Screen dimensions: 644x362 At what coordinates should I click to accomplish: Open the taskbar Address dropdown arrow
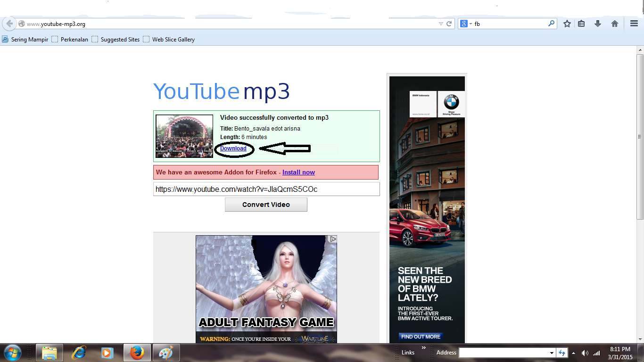click(x=552, y=353)
